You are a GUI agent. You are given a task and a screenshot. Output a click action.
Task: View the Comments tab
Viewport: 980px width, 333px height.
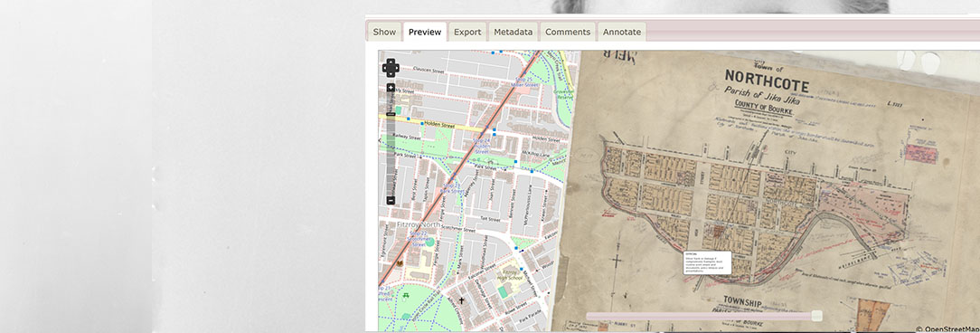point(568,32)
